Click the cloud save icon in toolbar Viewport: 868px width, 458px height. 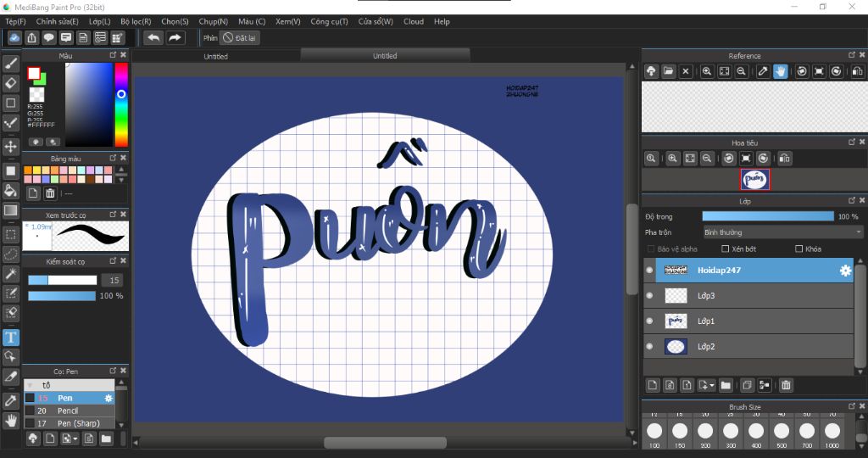point(15,37)
